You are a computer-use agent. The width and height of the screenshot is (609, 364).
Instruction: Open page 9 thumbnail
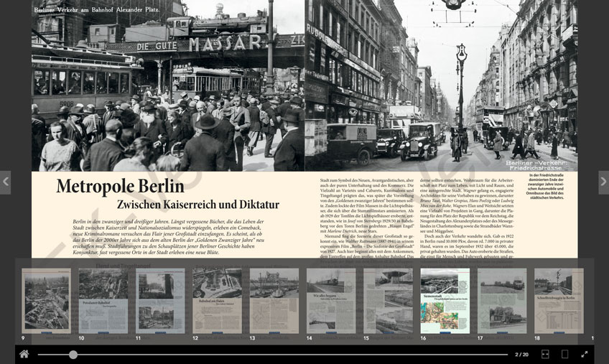[47, 301]
